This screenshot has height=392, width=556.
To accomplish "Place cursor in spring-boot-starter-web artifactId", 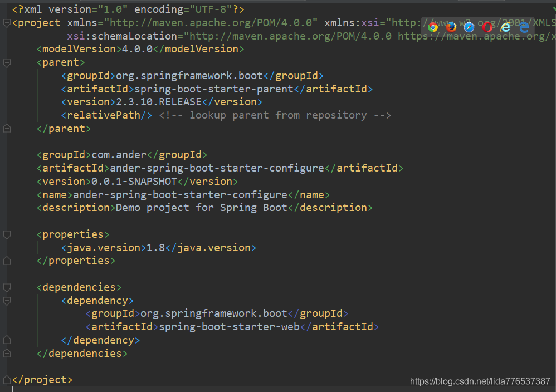I will tap(229, 327).
